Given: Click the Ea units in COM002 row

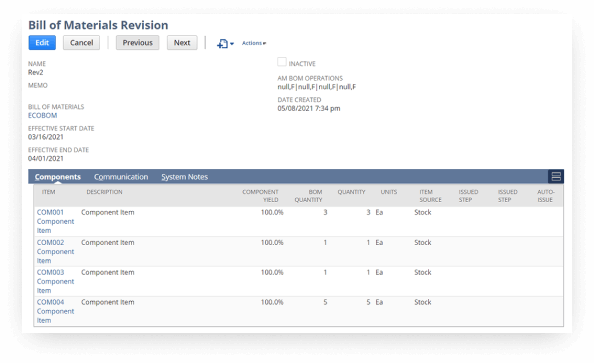Looking at the screenshot, I should point(379,243).
